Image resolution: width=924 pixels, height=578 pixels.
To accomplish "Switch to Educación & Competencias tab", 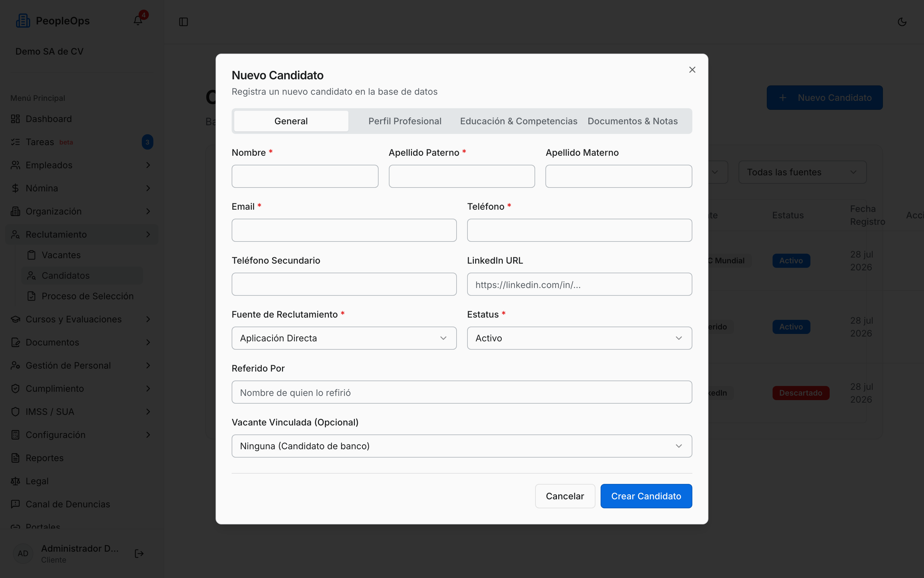I will [x=518, y=121].
